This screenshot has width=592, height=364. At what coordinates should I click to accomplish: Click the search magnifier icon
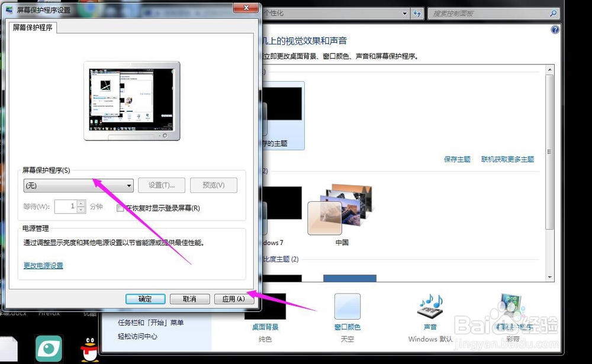coord(553,14)
